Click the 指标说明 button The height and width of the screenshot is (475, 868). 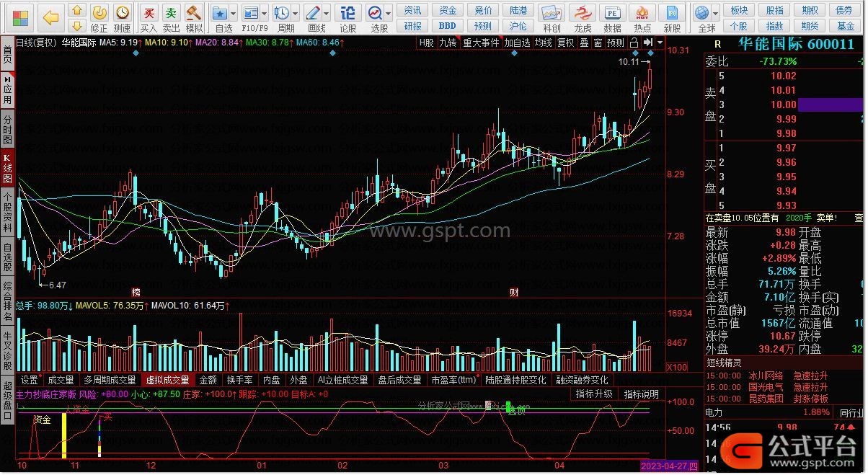coord(642,394)
